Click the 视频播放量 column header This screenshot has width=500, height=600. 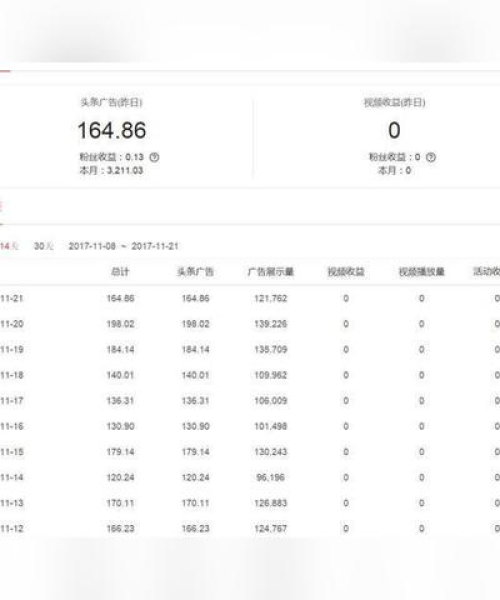pyautogui.click(x=422, y=272)
